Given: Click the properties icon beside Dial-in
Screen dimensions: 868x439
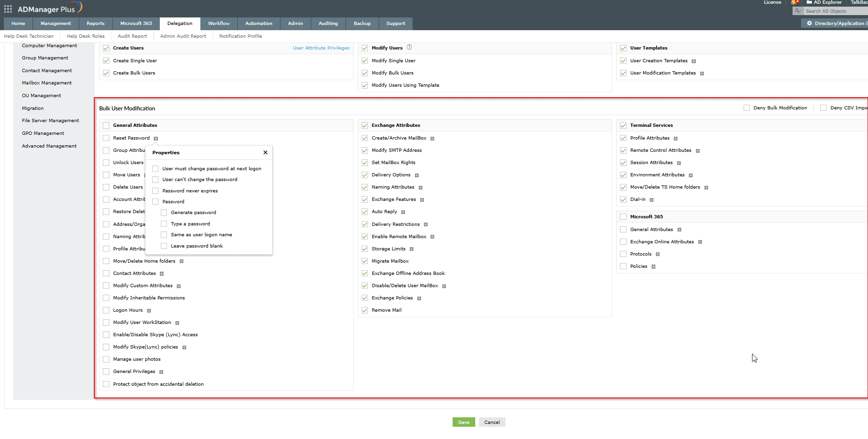Looking at the screenshot, I should click(x=652, y=200).
